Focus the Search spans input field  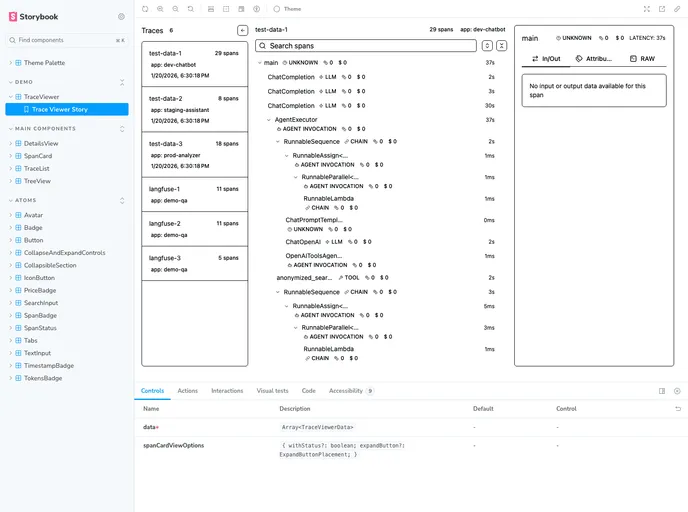(x=370, y=46)
